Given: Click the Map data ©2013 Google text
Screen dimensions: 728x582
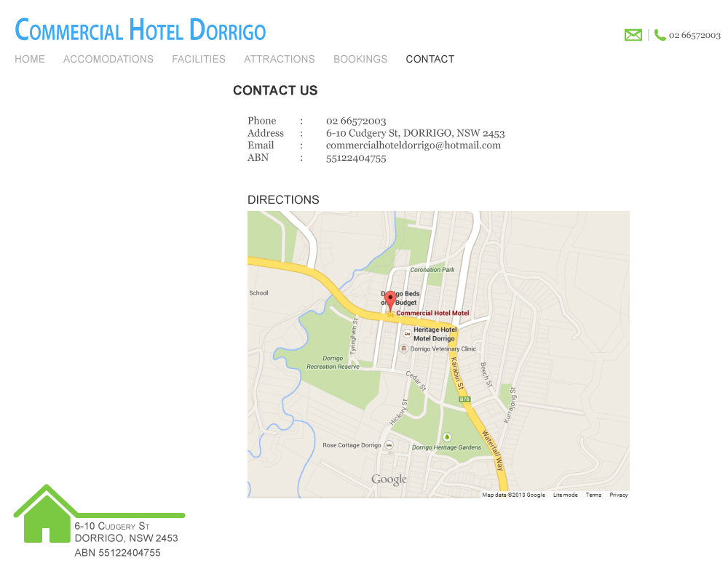Looking at the screenshot, I should [513, 495].
